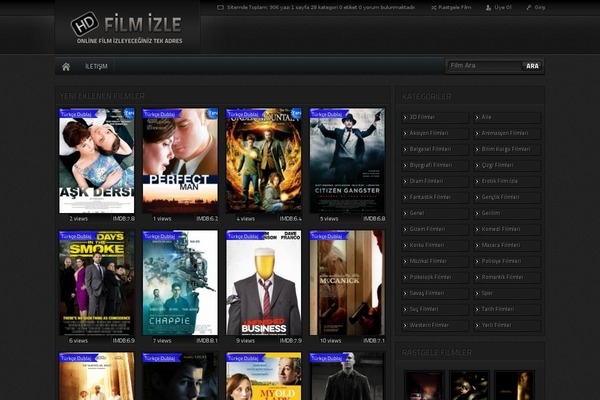600x400 pixels.
Task: Select the Gerilim category
Action: tap(507, 213)
